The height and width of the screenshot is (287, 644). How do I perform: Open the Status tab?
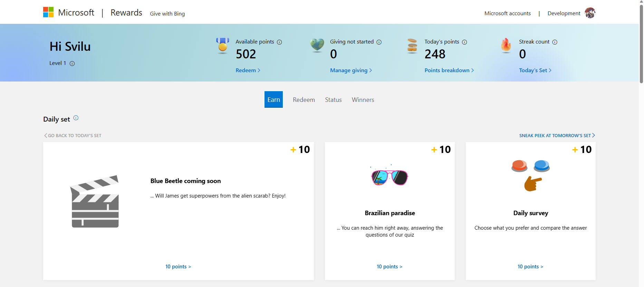333,100
